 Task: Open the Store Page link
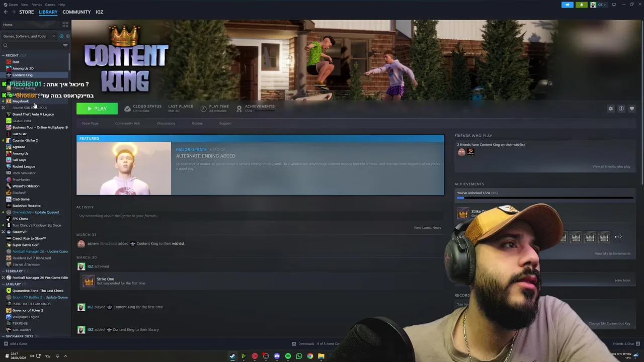pos(90,124)
